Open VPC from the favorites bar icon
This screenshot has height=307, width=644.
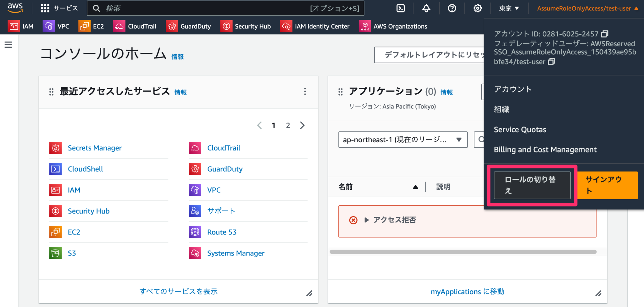[x=49, y=26]
